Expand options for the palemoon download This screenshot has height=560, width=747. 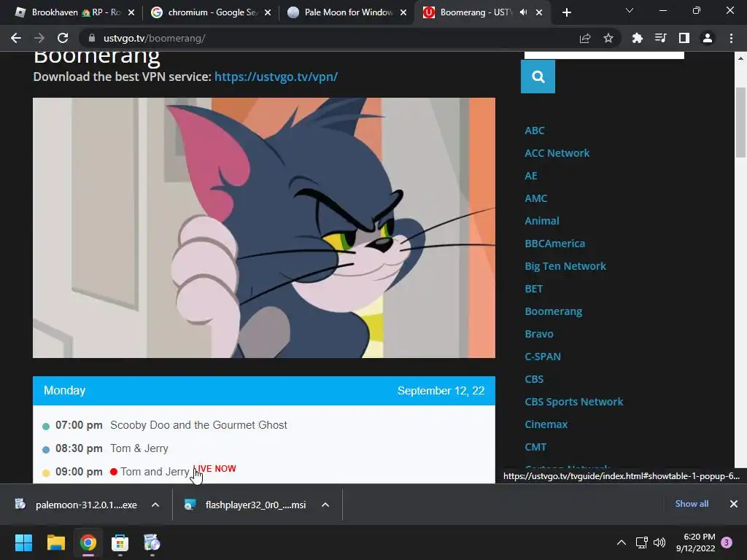pos(155,505)
